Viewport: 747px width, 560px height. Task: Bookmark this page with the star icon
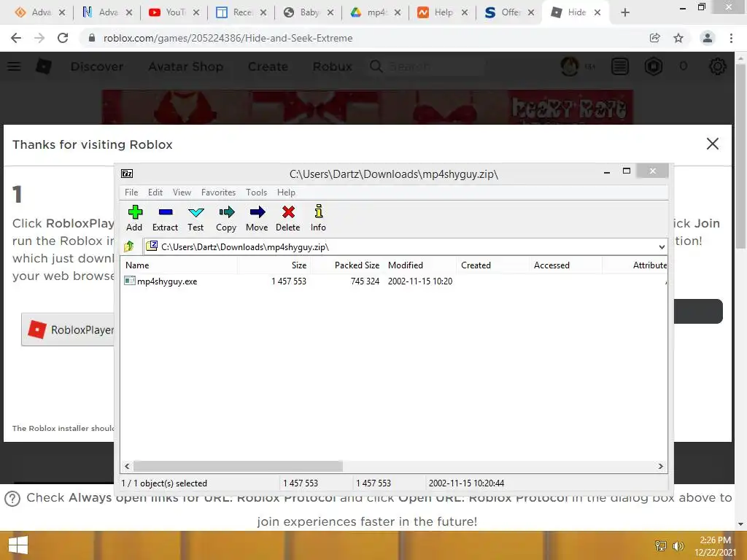(678, 38)
